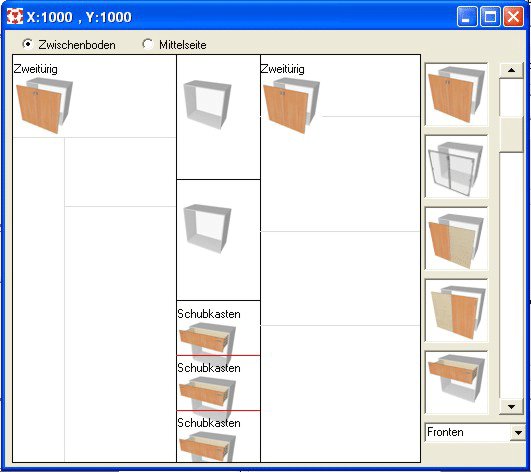
Task: Choose the beige-left wood-right door thumbnail
Action: pos(456,310)
